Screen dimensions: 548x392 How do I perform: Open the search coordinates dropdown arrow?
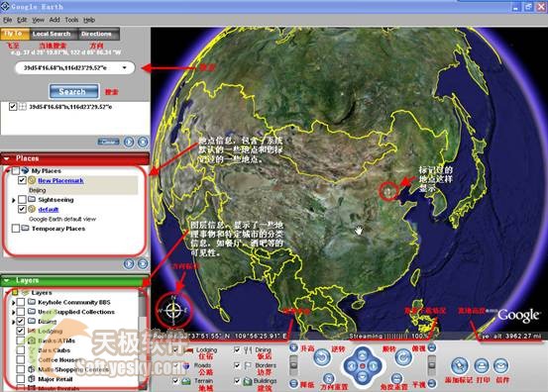point(125,67)
